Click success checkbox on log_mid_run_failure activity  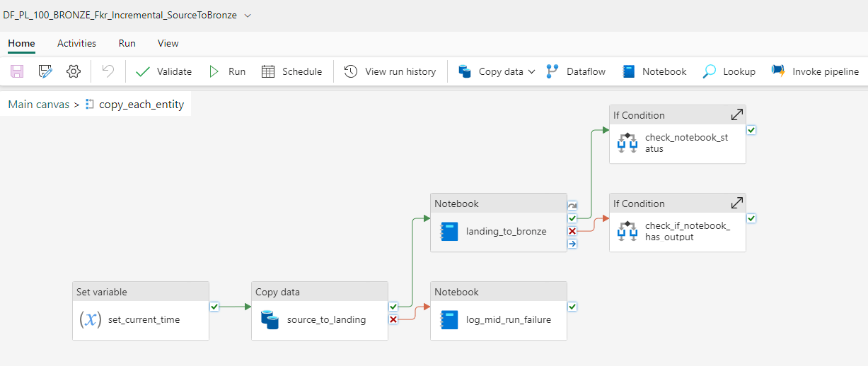pos(572,307)
